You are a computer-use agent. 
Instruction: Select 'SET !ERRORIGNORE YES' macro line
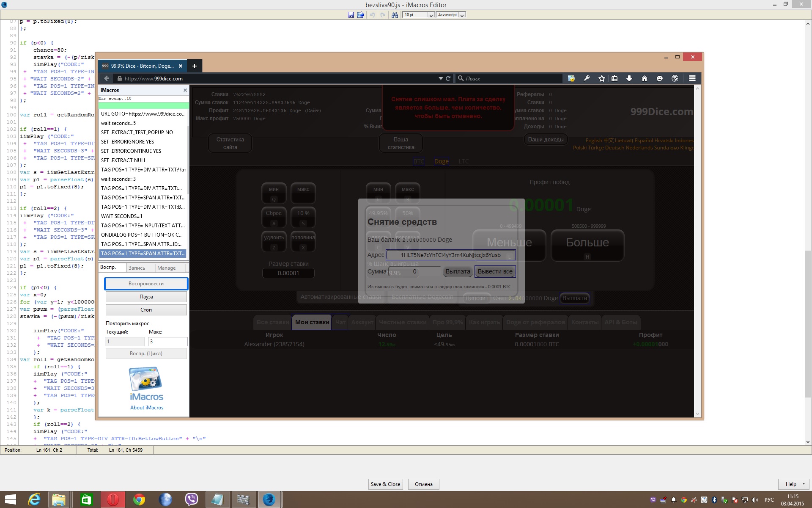(143, 142)
